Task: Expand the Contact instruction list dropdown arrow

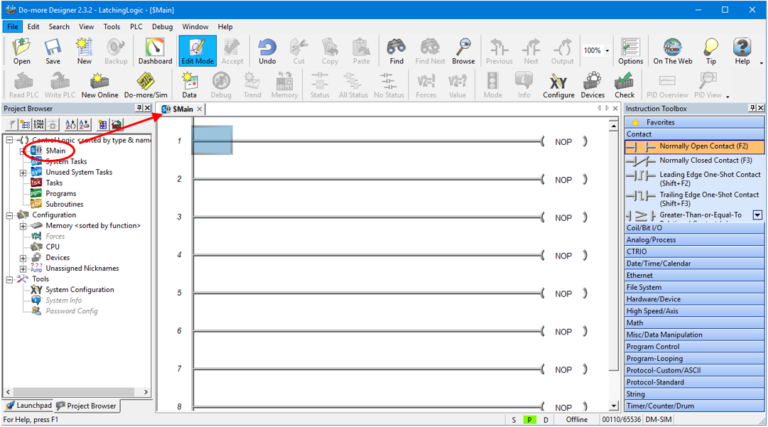Action: click(758, 215)
